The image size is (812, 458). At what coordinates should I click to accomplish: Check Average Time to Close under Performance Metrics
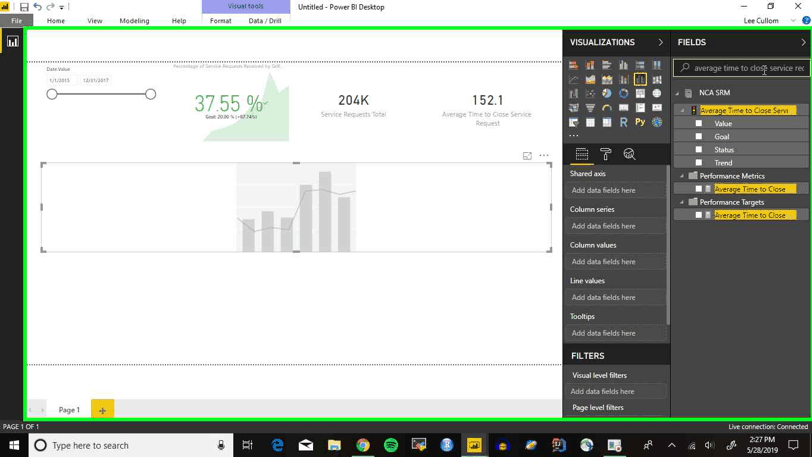click(699, 189)
